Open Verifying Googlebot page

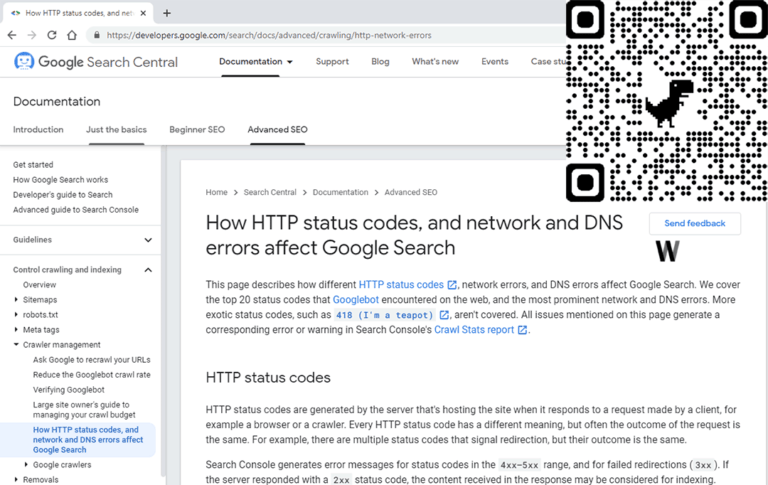click(x=69, y=390)
